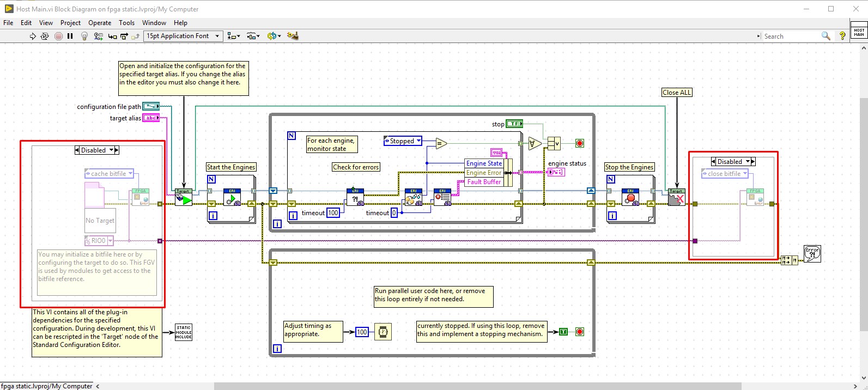Select the error check '?!' subVI
The image size is (868, 390).
click(355, 197)
